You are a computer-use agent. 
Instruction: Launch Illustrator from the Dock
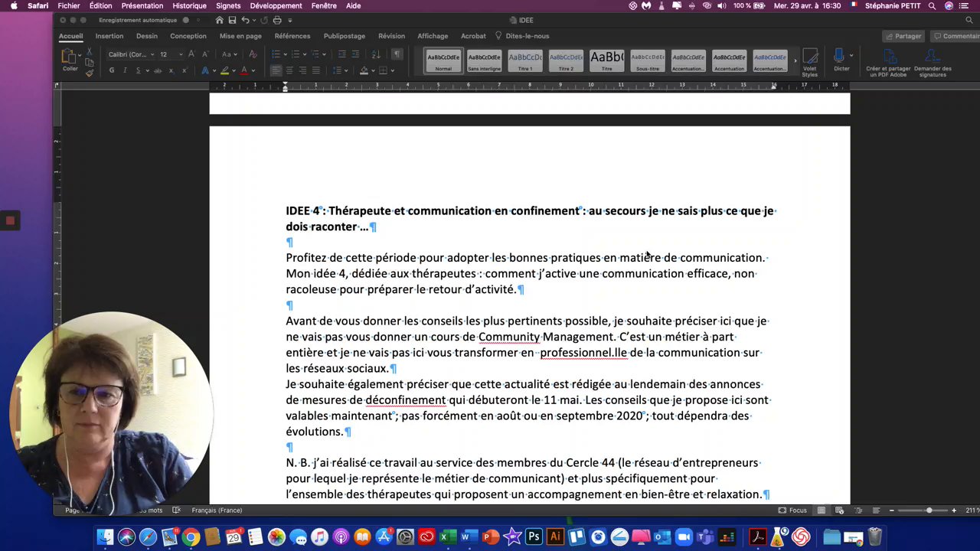(555, 537)
